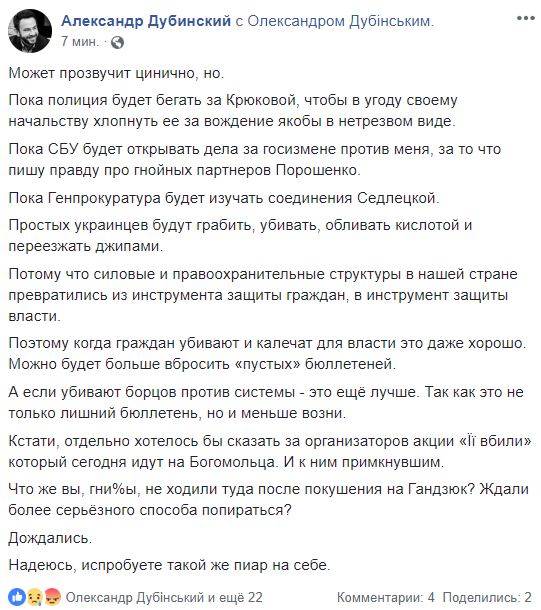541x610 pixels.
Task: Click the 7 мин. timestamp
Action: pos(80,42)
